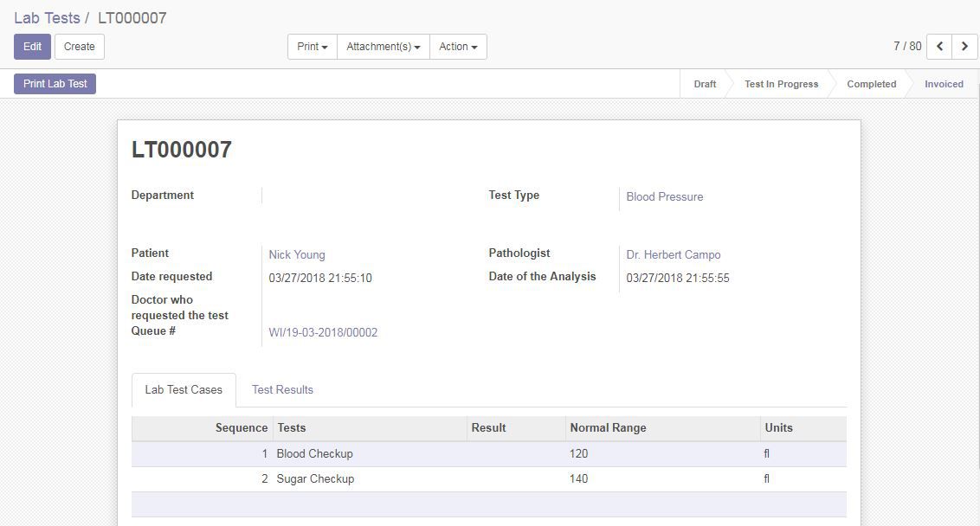This screenshot has height=526, width=980.
Task: Open patient Nick Young link
Action: tap(297, 255)
